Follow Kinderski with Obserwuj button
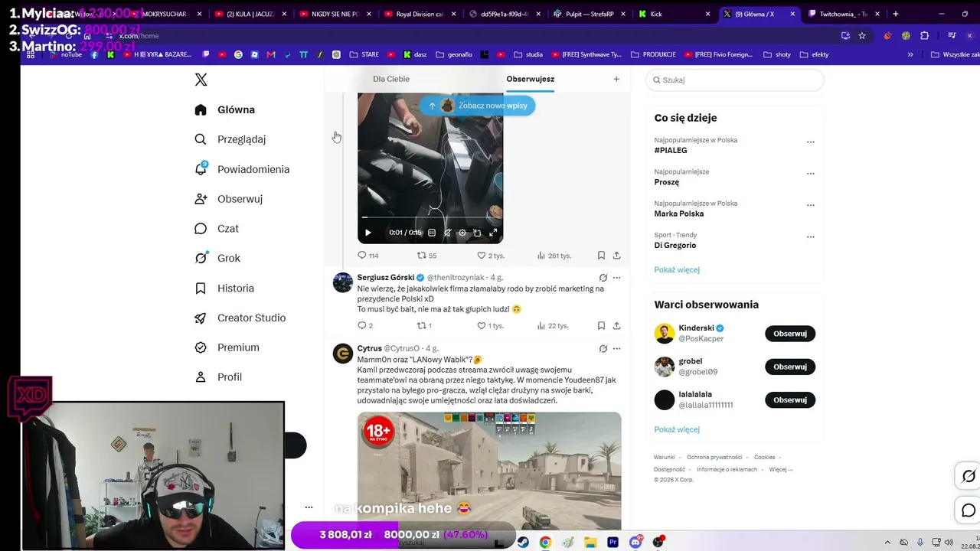This screenshot has width=980, height=551. tap(790, 334)
